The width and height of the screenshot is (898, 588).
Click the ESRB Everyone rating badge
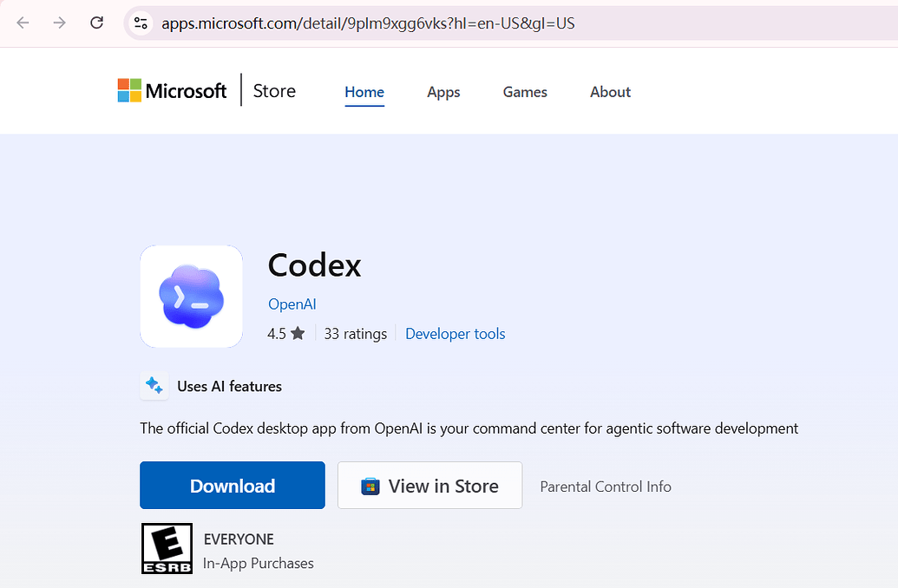167,548
